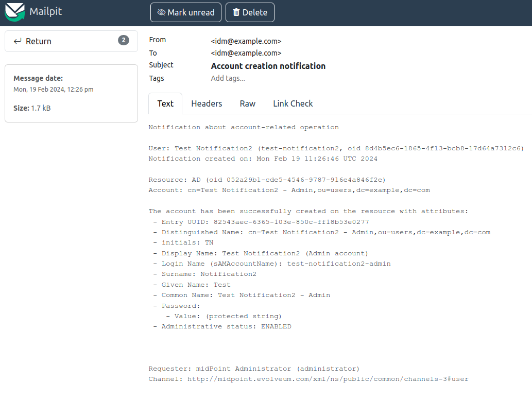The width and height of the screenshot is (532, 418).
Task: Delete the current message
Action: click(x=250, y=12)
